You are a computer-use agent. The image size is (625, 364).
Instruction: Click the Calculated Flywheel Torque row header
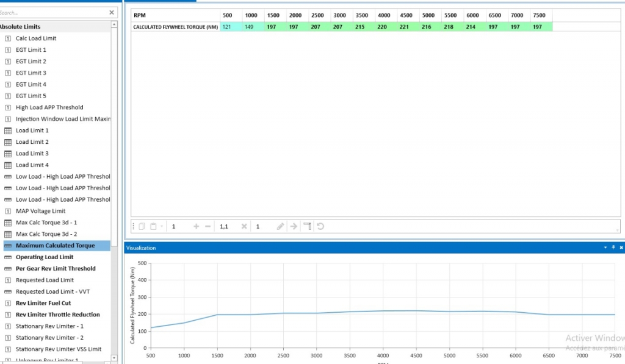(x=175, y=27)
